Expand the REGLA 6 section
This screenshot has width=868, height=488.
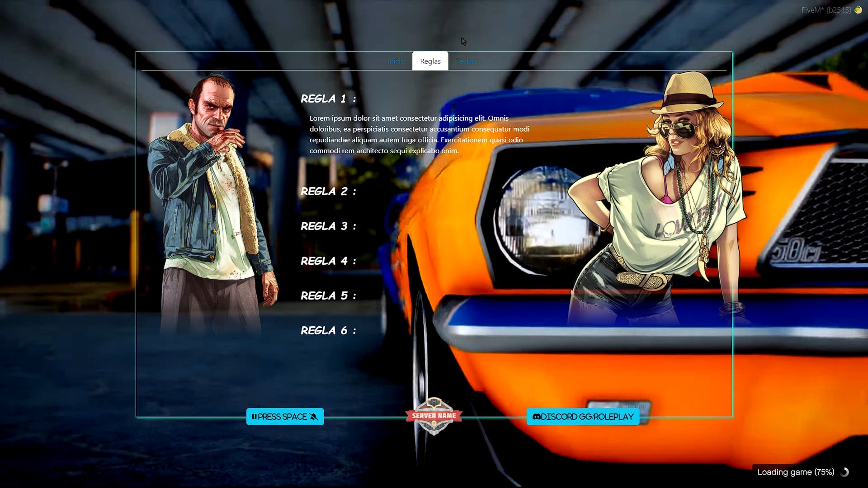click(x=328, y=331)
